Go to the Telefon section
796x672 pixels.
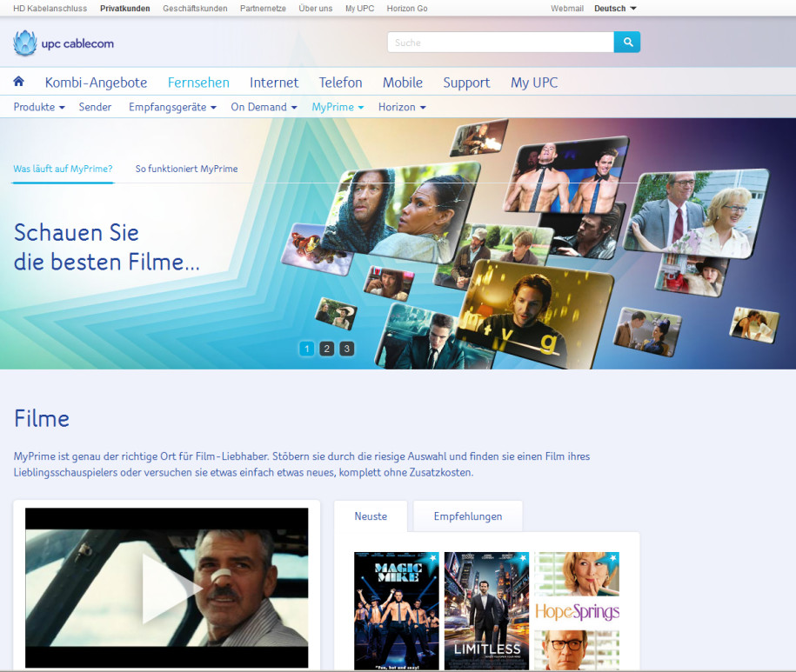[x=341, y=83]
